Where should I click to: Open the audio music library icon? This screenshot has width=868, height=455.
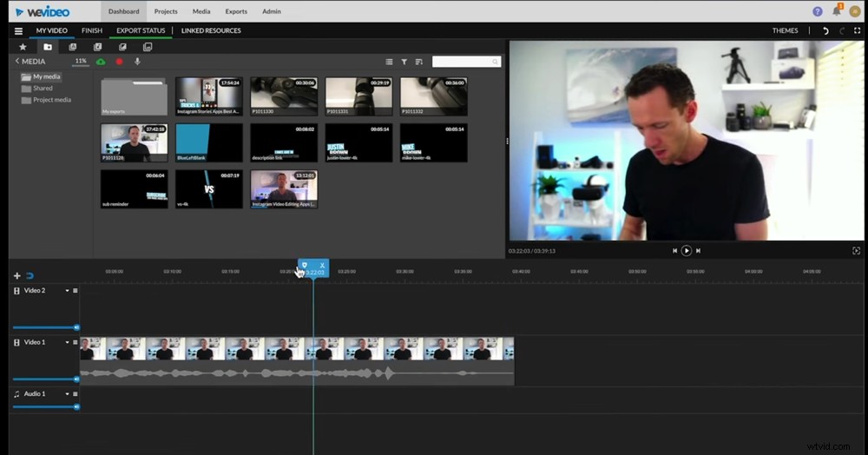pos(97,47)
